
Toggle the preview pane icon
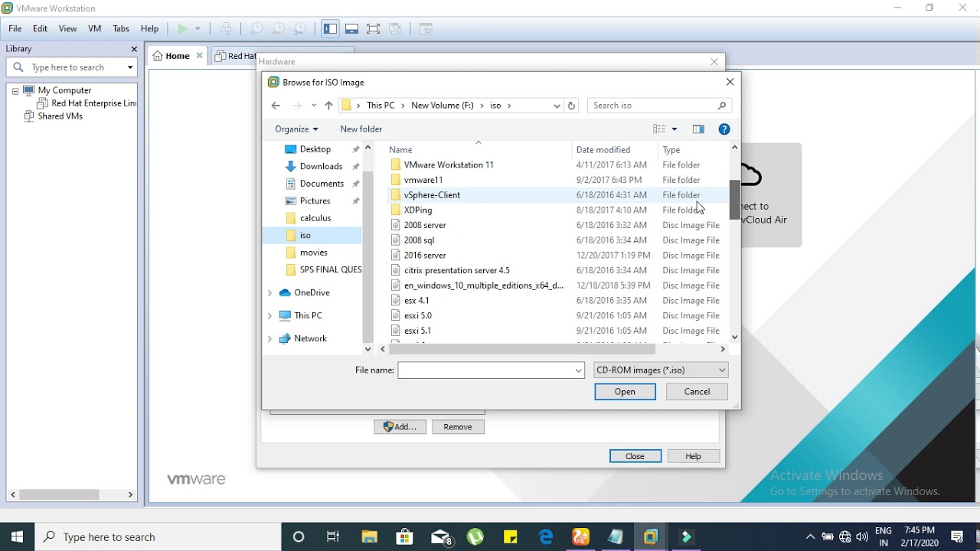[698, 129]
